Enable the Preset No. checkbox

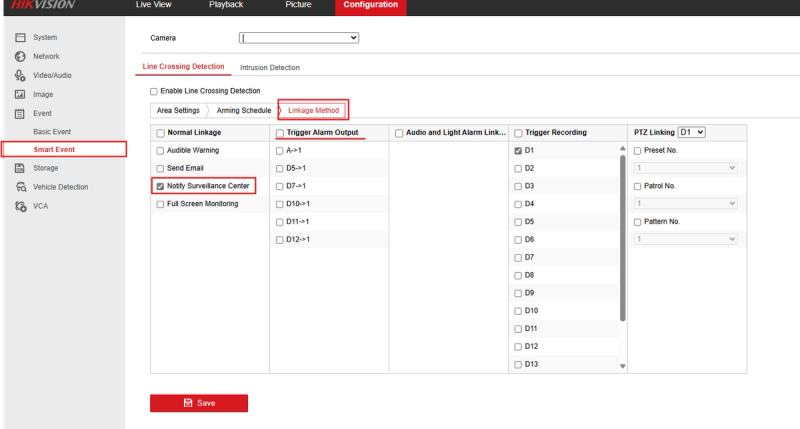coord(637,151)
